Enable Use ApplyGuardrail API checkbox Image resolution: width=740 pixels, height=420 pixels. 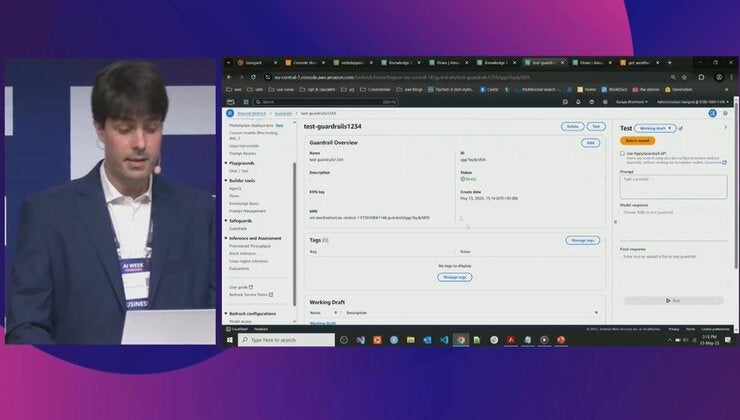point(622,153)
